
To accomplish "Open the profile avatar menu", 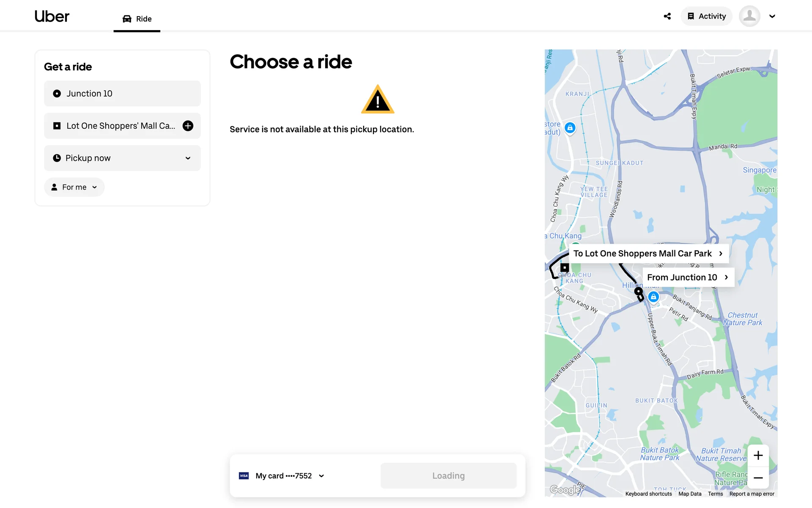I will point(749,17).
